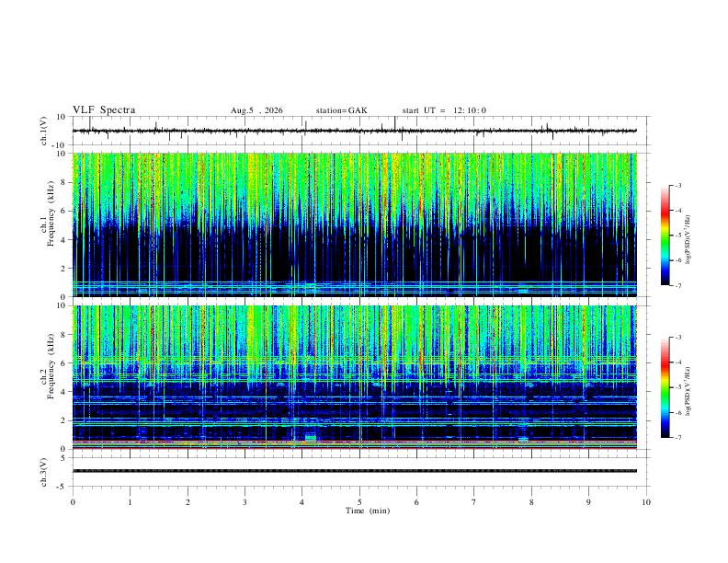Click the ch.2 PSD color scale bar
728x563 pixels.
click(x=665, y=387)
